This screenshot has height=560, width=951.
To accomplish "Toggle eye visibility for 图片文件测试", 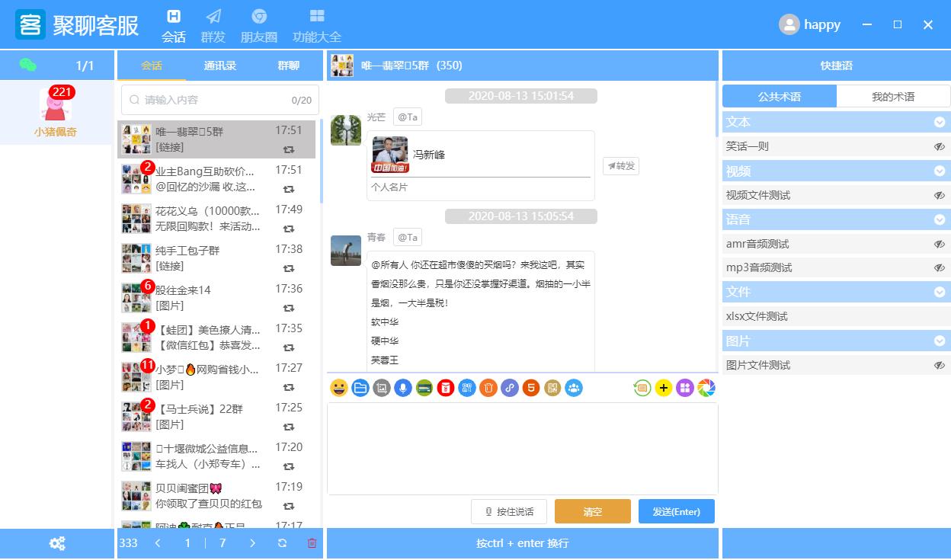I will pos(940,365).
